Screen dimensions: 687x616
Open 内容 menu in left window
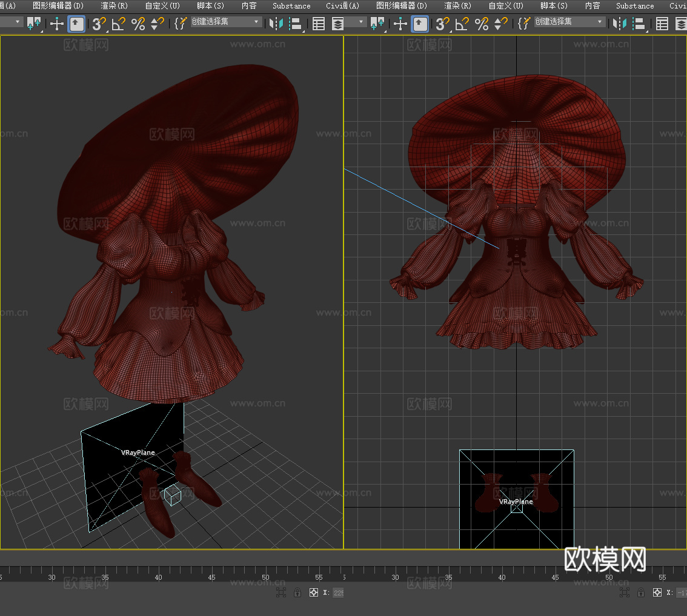(249, 5)
